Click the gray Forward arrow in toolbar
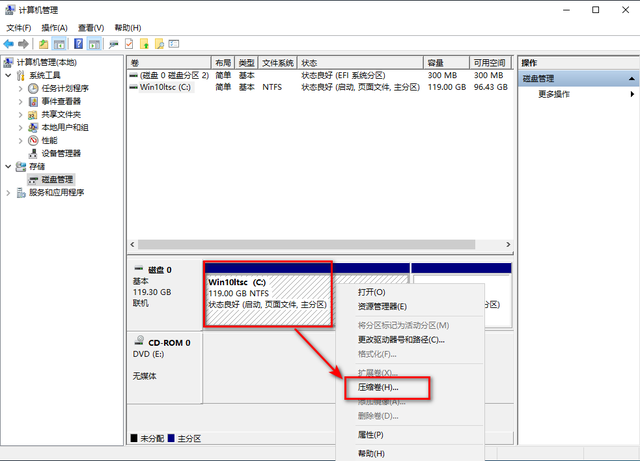This screenshot has height=461, width=640. 23,44
